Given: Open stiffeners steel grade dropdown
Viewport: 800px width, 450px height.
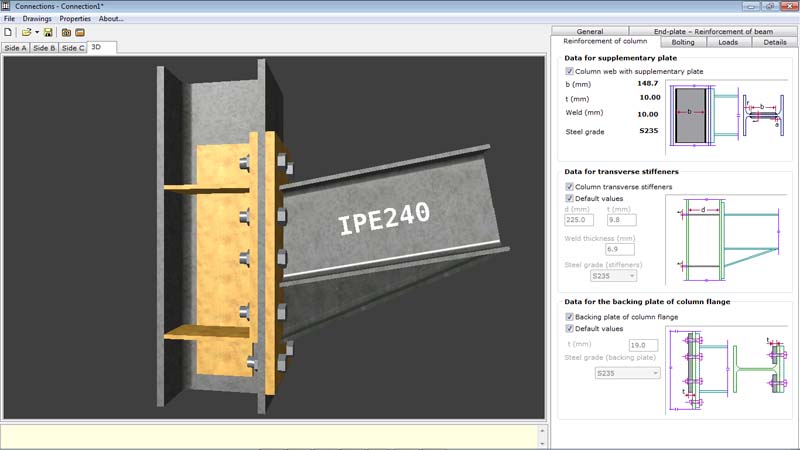Looking at the screenshot, I should (613, 276).
